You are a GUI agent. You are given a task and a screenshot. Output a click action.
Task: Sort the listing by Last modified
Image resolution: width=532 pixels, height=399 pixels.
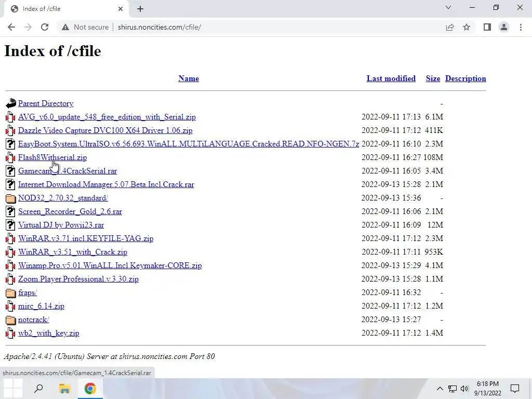(391, 78)
